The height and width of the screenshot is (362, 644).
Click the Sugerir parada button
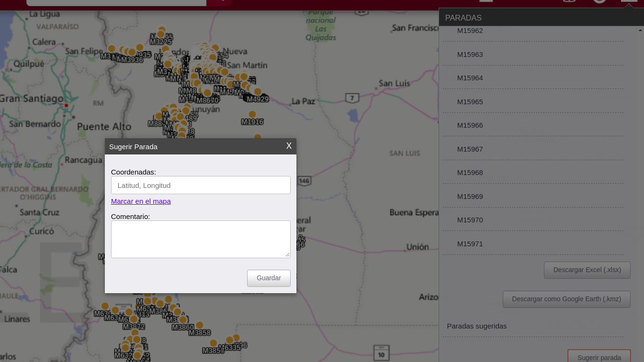coord(599,357)
